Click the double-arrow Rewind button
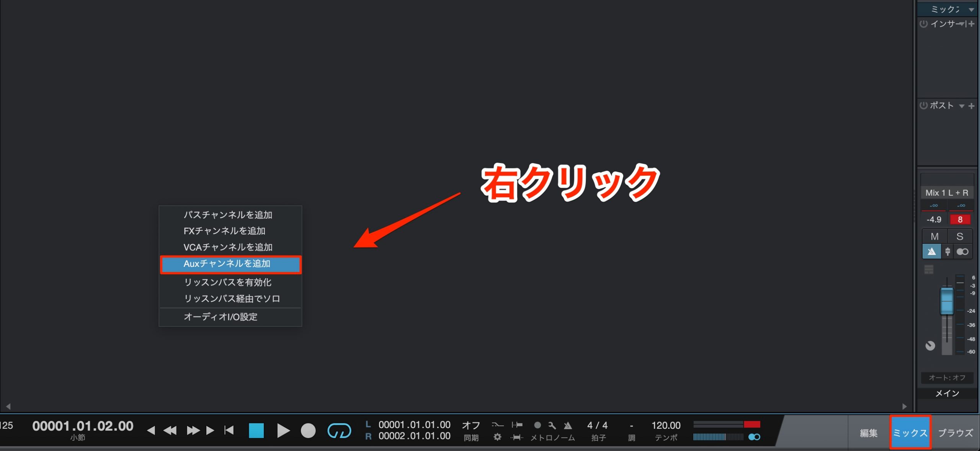 pyautogui.click(x=170, y=431)
